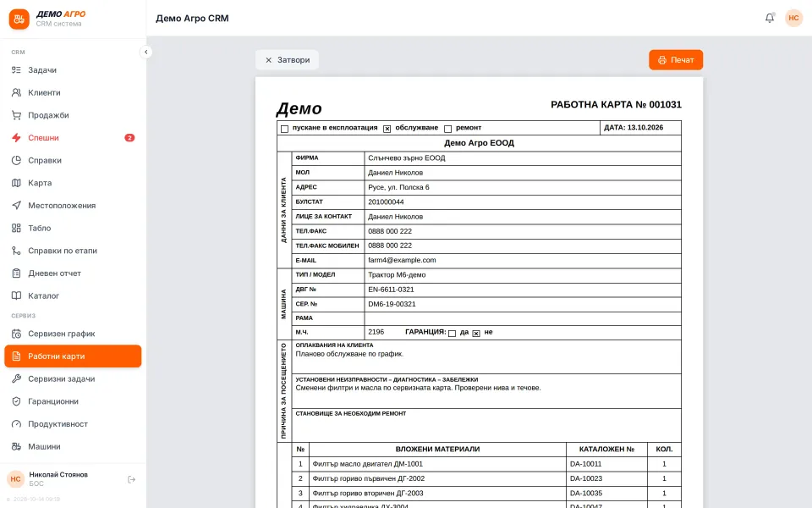The width and height of the screenshot is (812, 508).
Task: Click the Сервизен график calendar icon
Action: click(17, 334)
